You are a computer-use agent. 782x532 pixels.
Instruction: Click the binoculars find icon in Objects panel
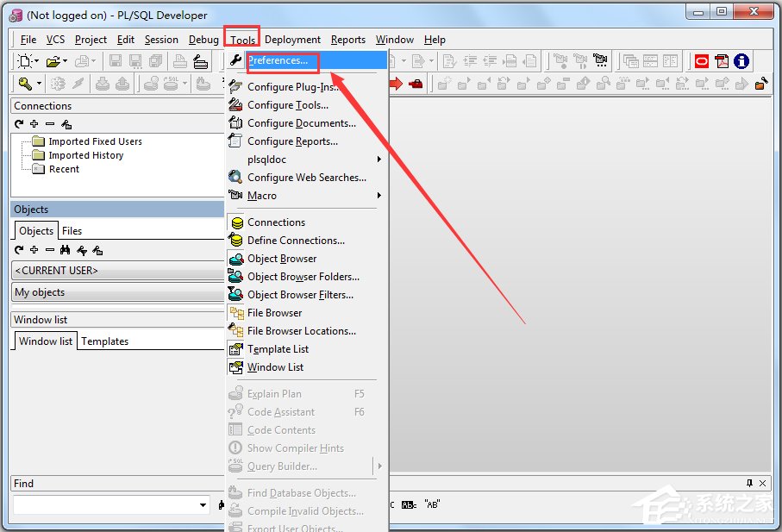pos(66,250)
